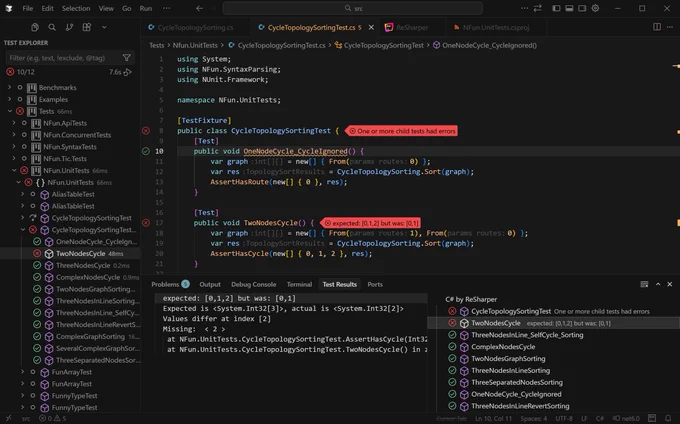Image resolution: width=680 pixels, height=424 pixels.
Task: Open the Explorer files icon in sidebar
Action: point(35,27)
